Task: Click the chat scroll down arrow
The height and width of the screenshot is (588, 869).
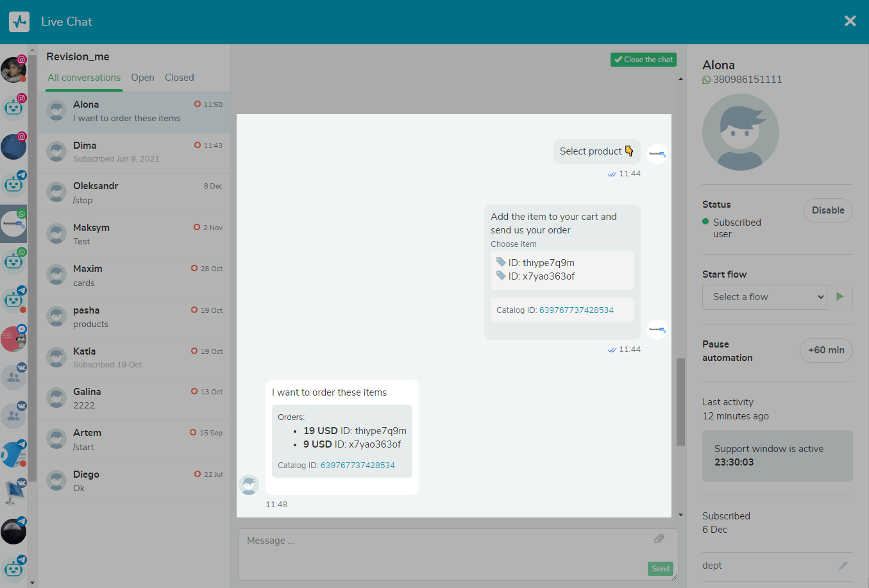Action: [680, 515]
